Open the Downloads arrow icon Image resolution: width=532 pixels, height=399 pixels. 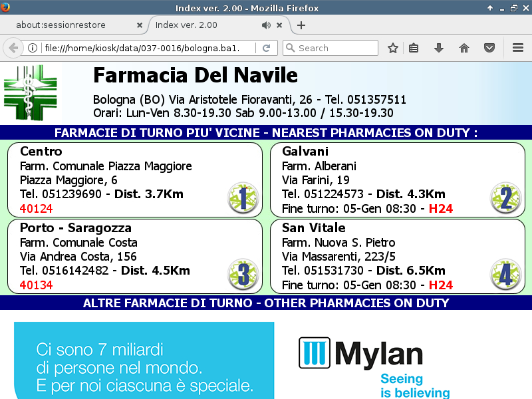(x=439, y=48)
